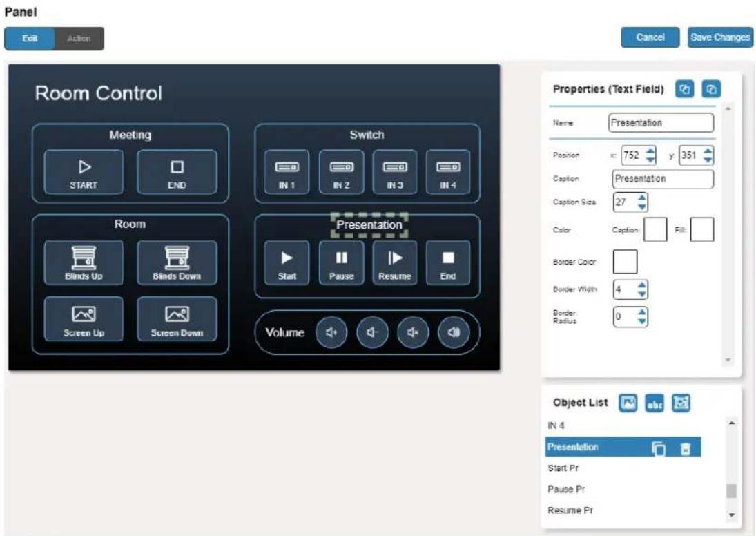The width and height of the screenshot is (756, 536).
Task: Click the Object List scrollbar down arrow
Action: [731, 515]
